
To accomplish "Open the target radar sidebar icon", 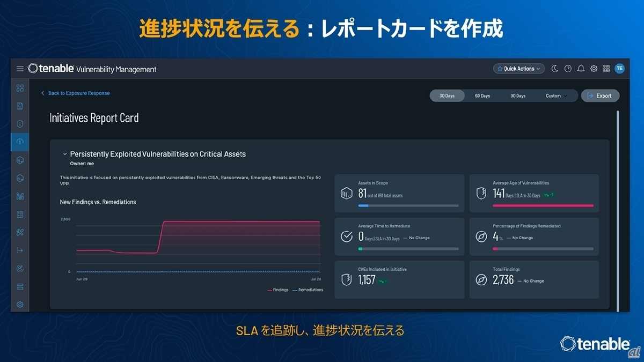I will tap(20, 268).
